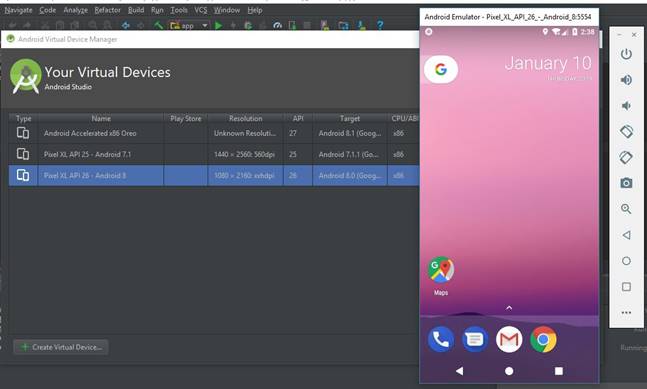Click the emulator rotate left icon
Screen dimensions: 647x389
tap(626, 132)
